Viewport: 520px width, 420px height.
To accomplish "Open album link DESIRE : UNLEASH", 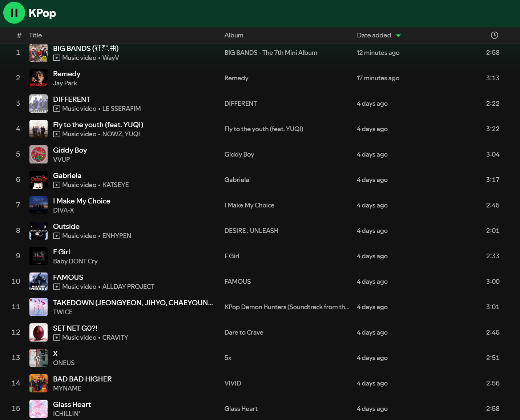I will pyautogui.click(x=251, y=231).
